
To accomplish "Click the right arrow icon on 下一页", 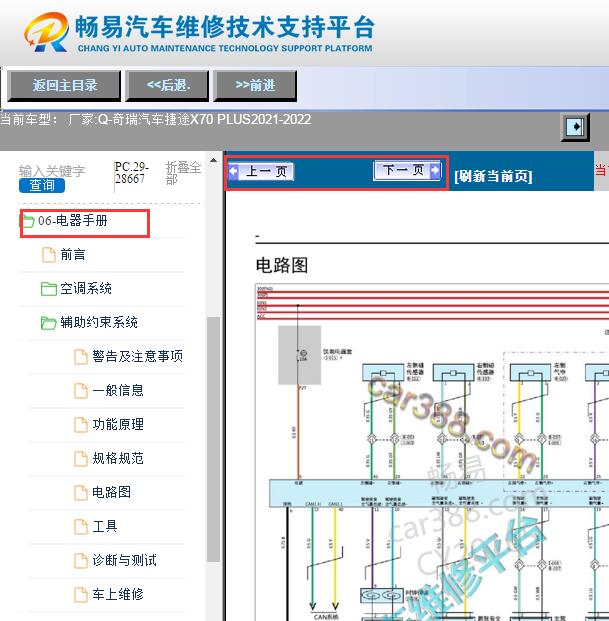I will tap(435, 171).
